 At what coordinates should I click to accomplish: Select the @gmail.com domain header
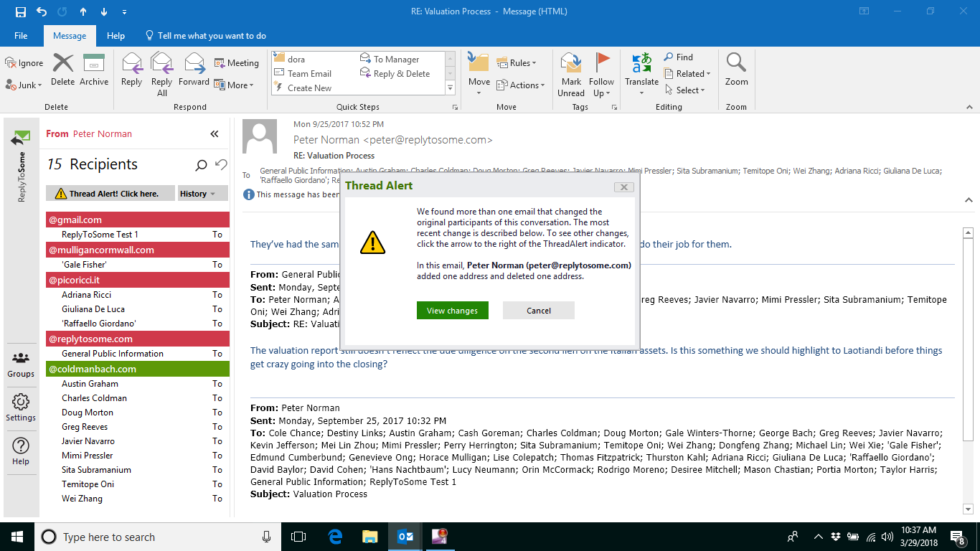pyautogui.click(x=138, y=220)
